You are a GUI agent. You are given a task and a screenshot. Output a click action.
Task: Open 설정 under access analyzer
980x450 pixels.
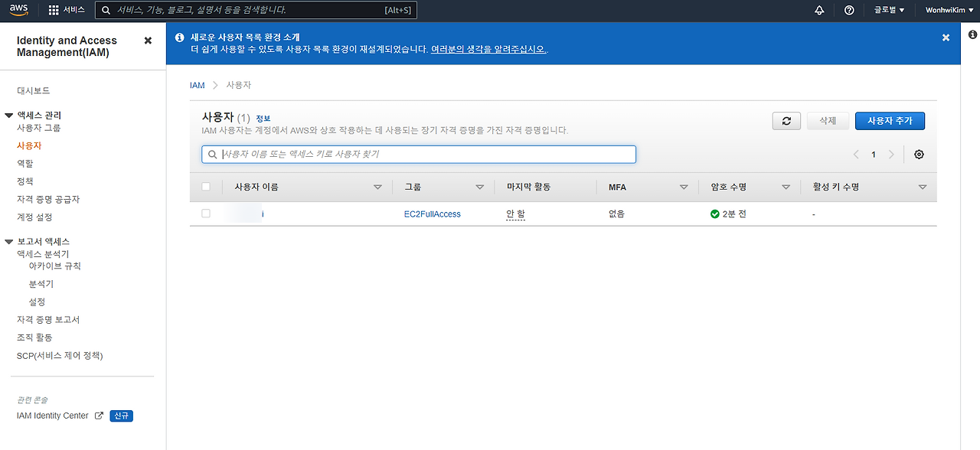coord(37,302)
